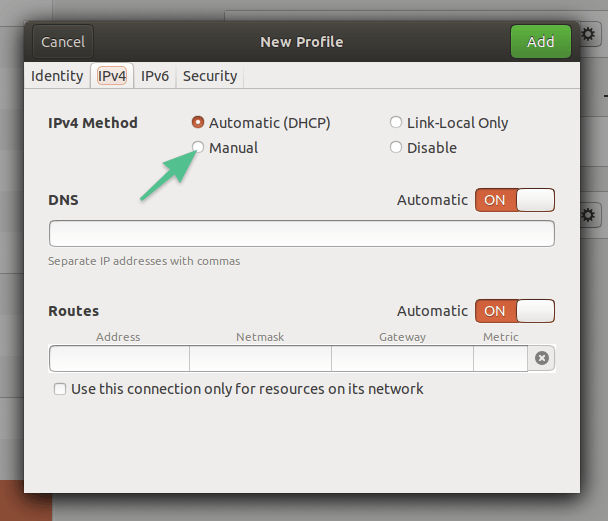The height and width of the screenshot is (521, 608).
Task: Open lower gear settings in background window
Action: (x=589, y=215)
